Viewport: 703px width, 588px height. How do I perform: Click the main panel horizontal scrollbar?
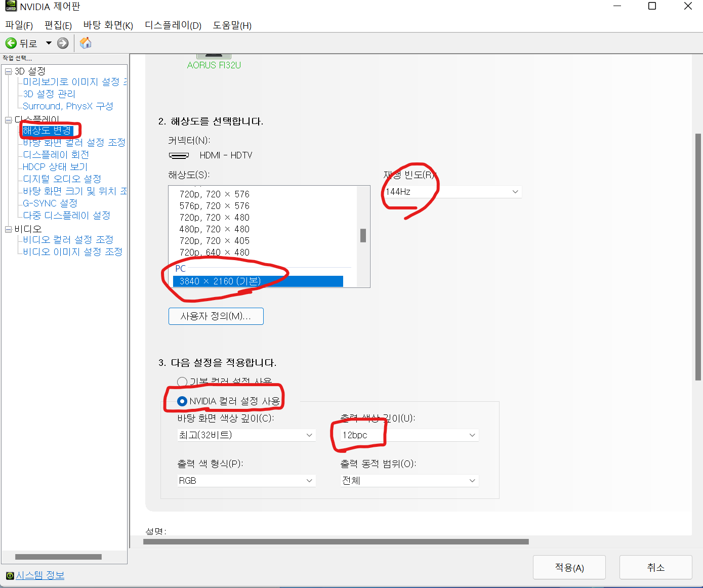pos(336,541)
